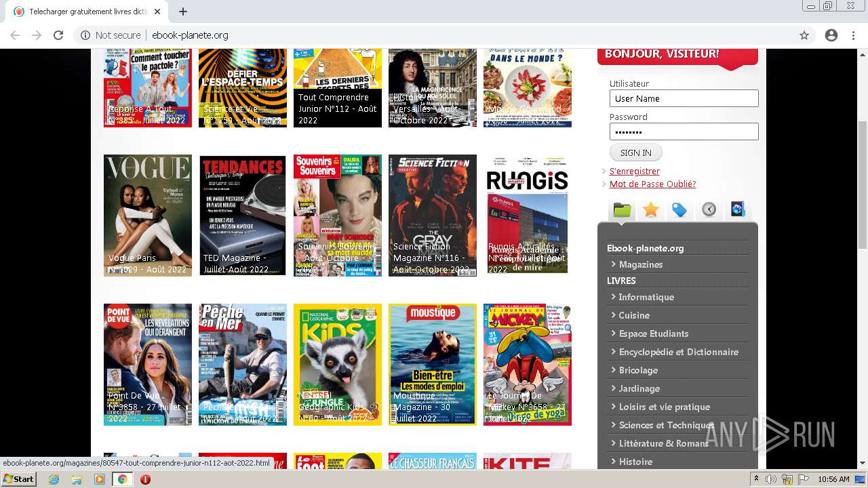Screen dimensions: 868x488
Task: Click the Ebook-planete.org sidebar heading
Action: tap(645, 248)
